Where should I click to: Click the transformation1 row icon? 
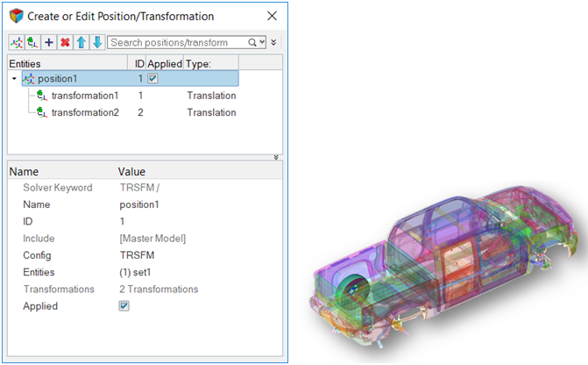pyautogui.click(x=41, y=96)
